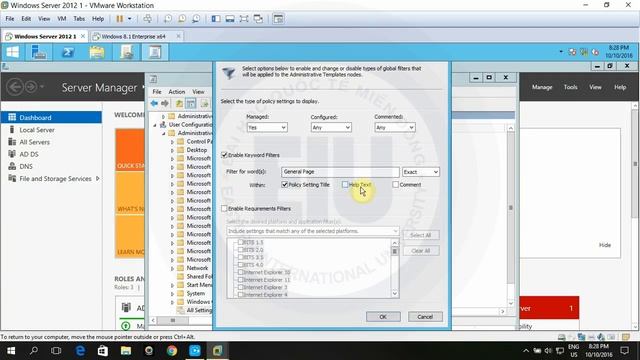Open Server Manager Manage menu
640x360 pixels.
pyautogui.click(x=542, y=87)
